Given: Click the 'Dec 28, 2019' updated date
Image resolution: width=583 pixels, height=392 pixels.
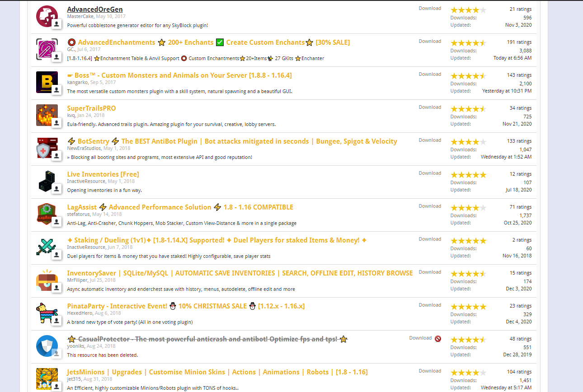Looking at the screenshot, I should tap(517, 355).
